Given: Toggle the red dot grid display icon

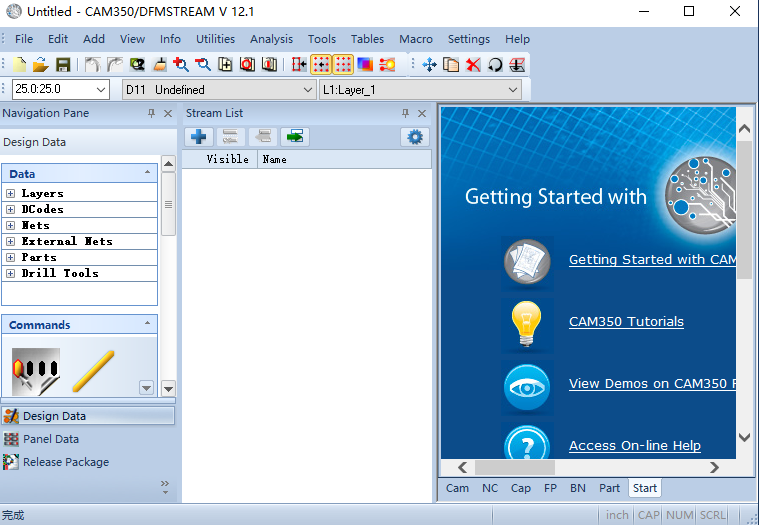Looking at the screenshot, I should pos(343,64).
